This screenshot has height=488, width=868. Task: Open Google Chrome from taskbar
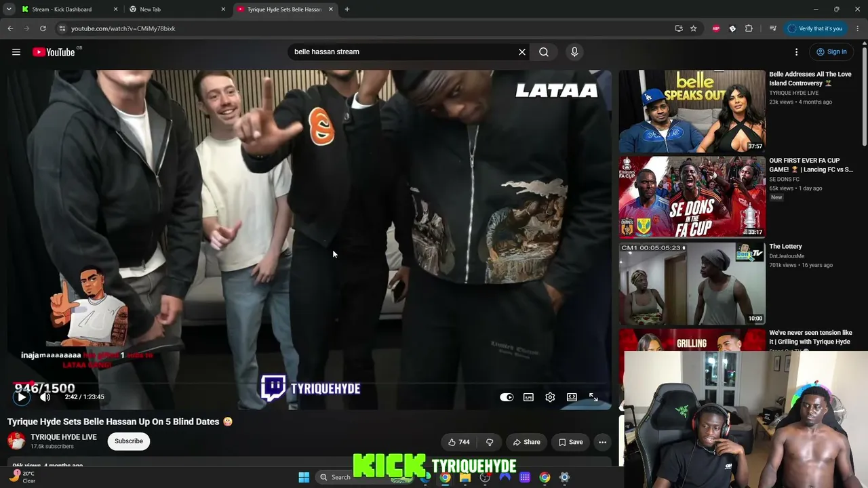pos(445,477)
